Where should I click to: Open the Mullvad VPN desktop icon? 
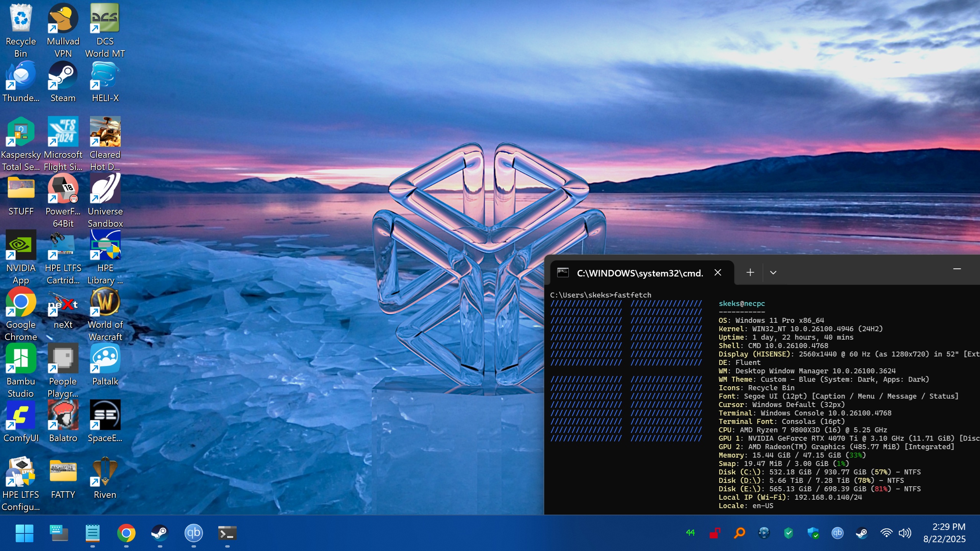pos(63,18)
